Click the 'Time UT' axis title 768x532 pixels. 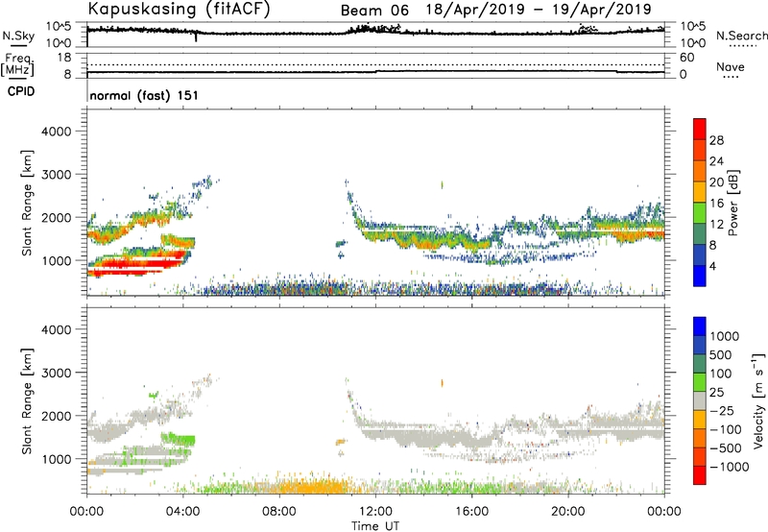(375, 526)
